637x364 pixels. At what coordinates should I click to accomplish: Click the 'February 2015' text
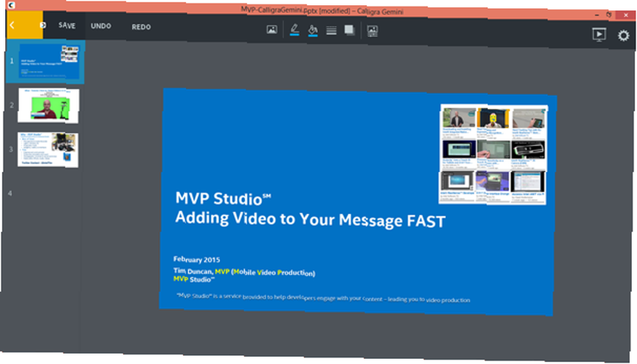pos(197,259)
